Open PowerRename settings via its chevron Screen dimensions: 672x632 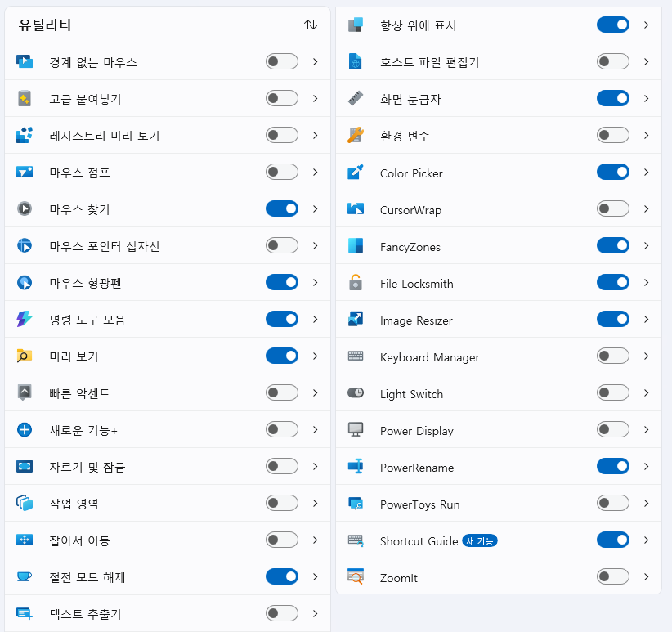647,467
